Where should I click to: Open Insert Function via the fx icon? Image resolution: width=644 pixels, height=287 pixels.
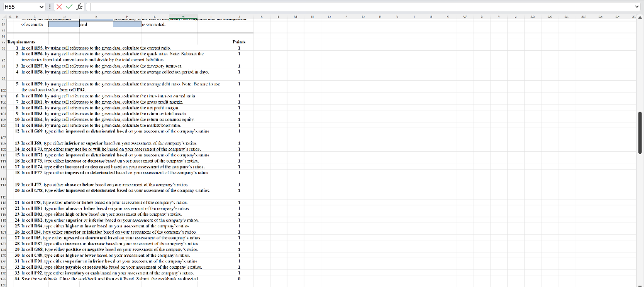(80, 7)
